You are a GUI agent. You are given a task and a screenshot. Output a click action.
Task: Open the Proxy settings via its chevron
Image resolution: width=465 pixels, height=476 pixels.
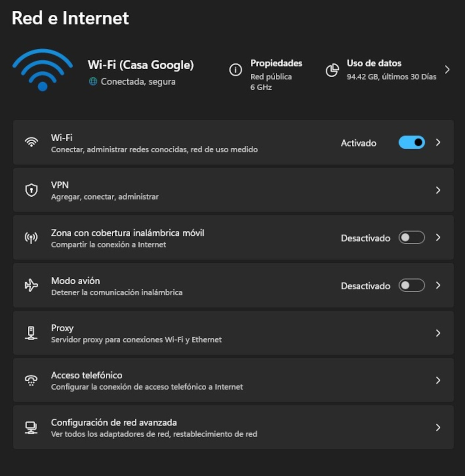(x=438, y=332)
